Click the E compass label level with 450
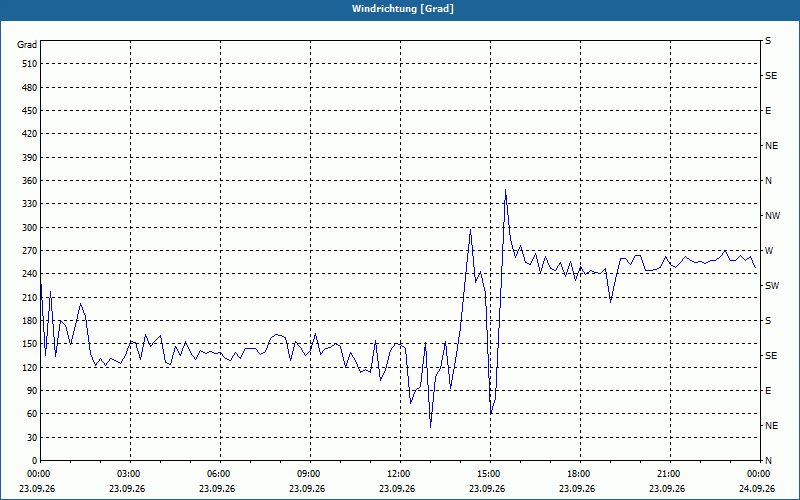This screenshot has height=500, width=800. 768,111
